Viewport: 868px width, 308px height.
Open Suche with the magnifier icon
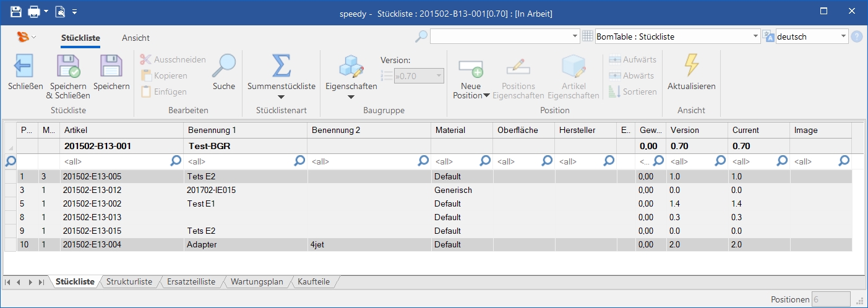pos(223,66)
